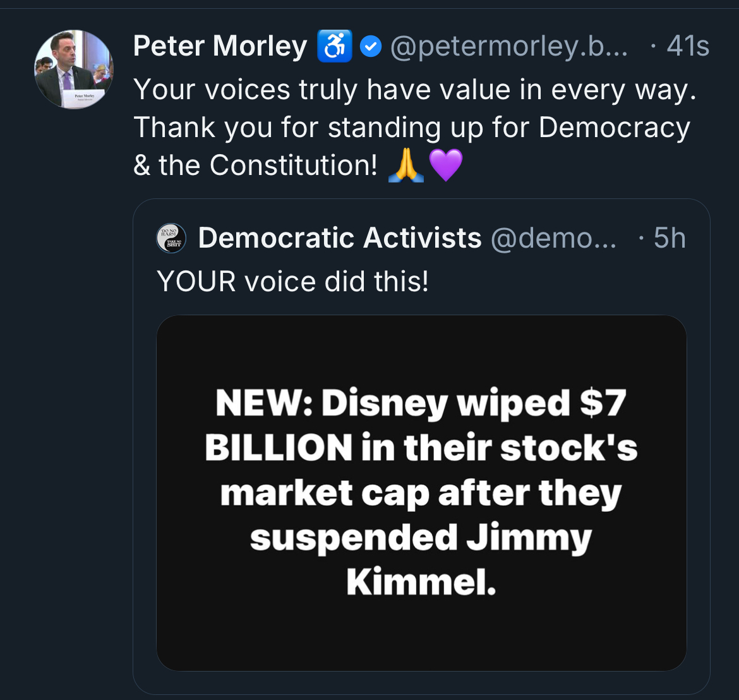Click "BILLION in their stock's" image line
739x700 pixels.
coord(421,447)
